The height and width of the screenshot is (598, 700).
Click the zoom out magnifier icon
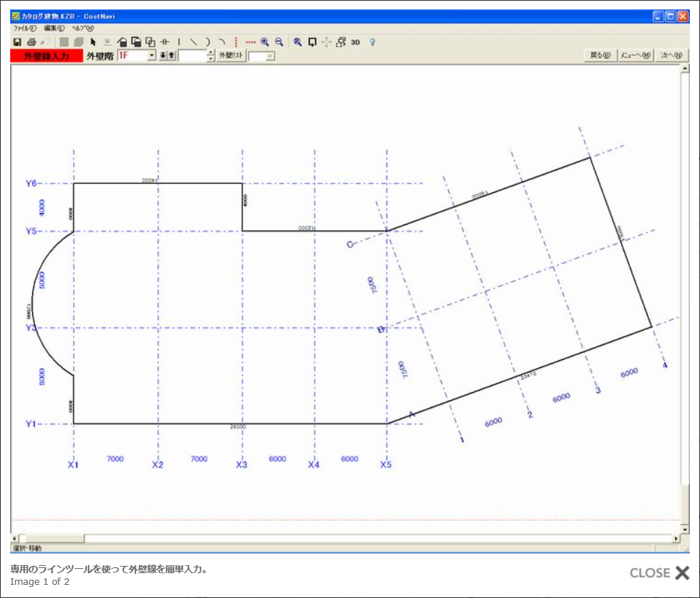point(279,42)
